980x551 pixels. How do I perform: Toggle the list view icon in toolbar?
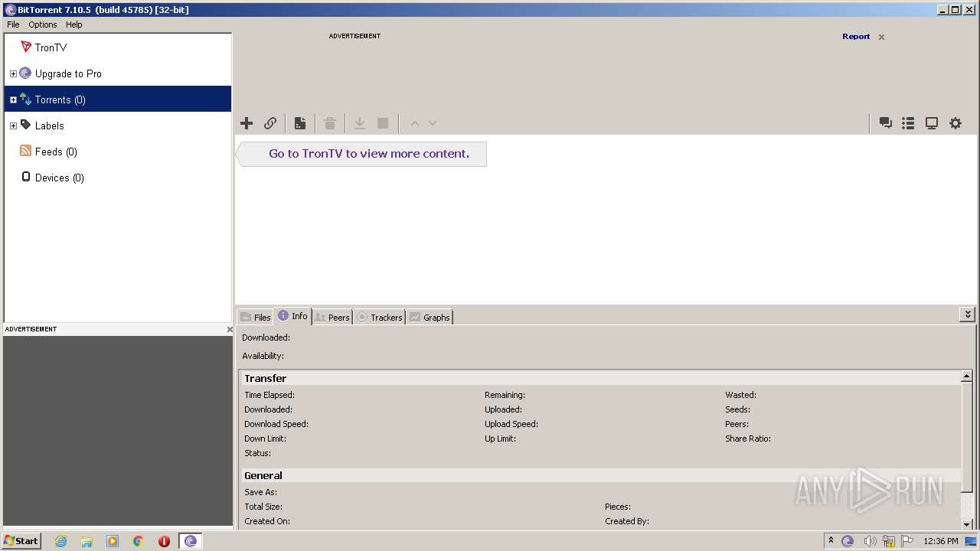908,123
